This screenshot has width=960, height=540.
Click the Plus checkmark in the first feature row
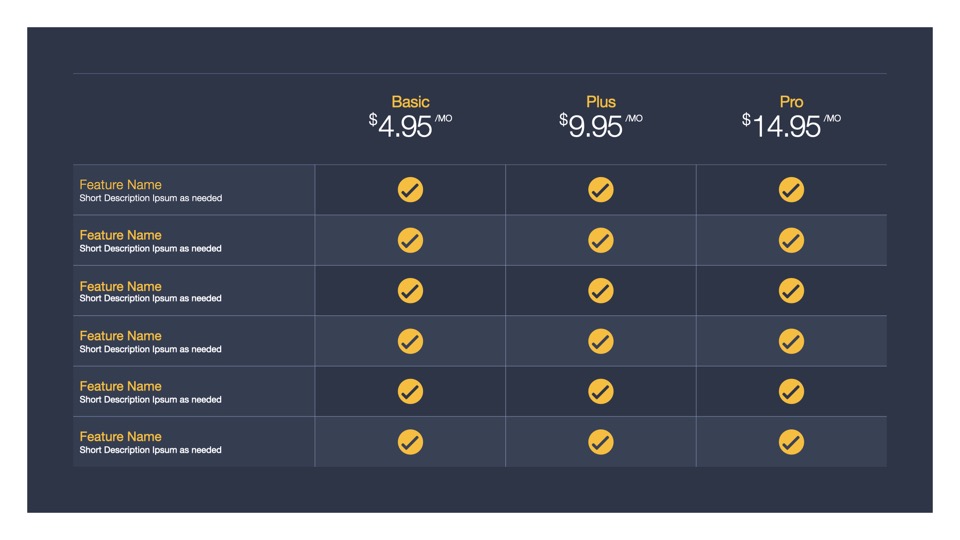click(x=600, y=190)
